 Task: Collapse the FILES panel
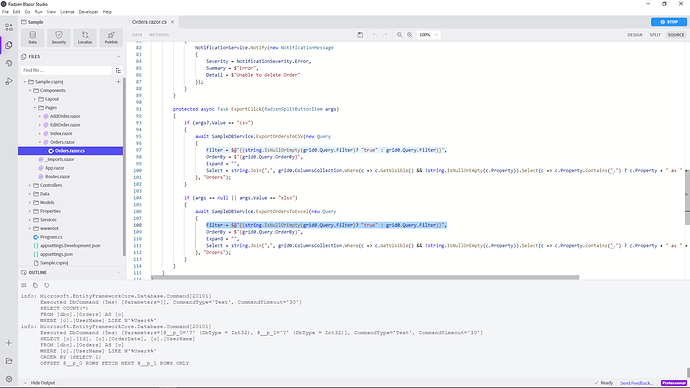118,57
